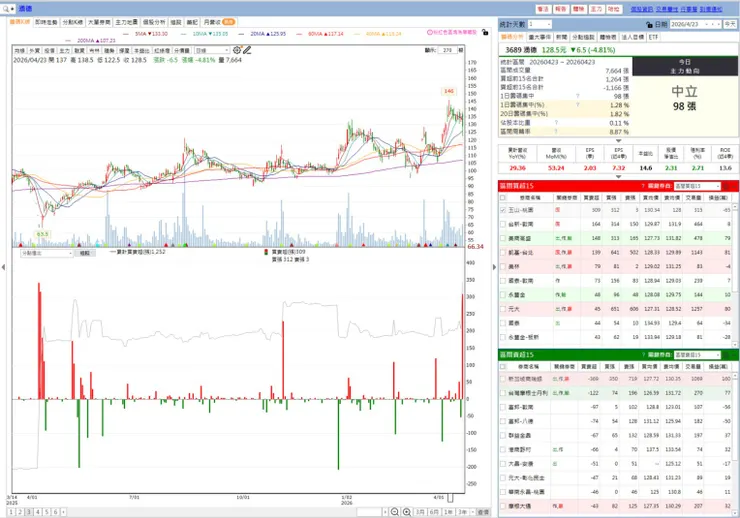Check the 摩根大通 broker checkbox
This screenshot has height=518, width=740.
click(503, 506)
